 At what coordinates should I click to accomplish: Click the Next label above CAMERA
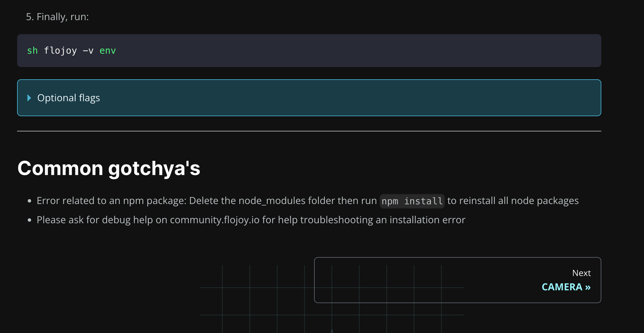tap(582, 273)
